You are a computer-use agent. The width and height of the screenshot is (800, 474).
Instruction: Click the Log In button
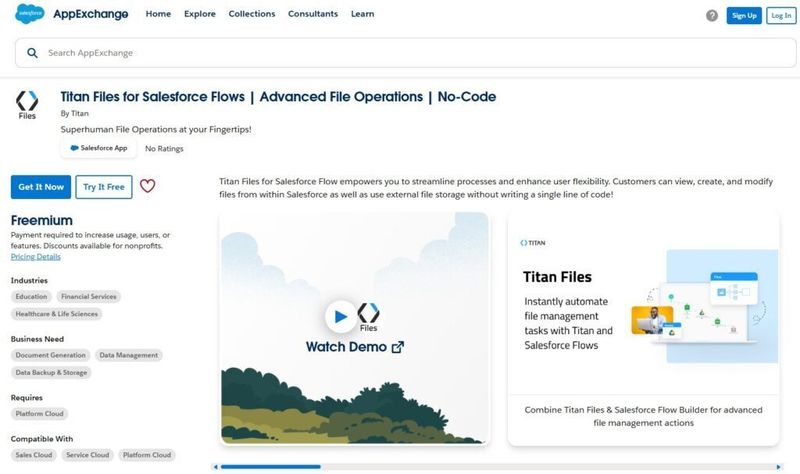781,15
